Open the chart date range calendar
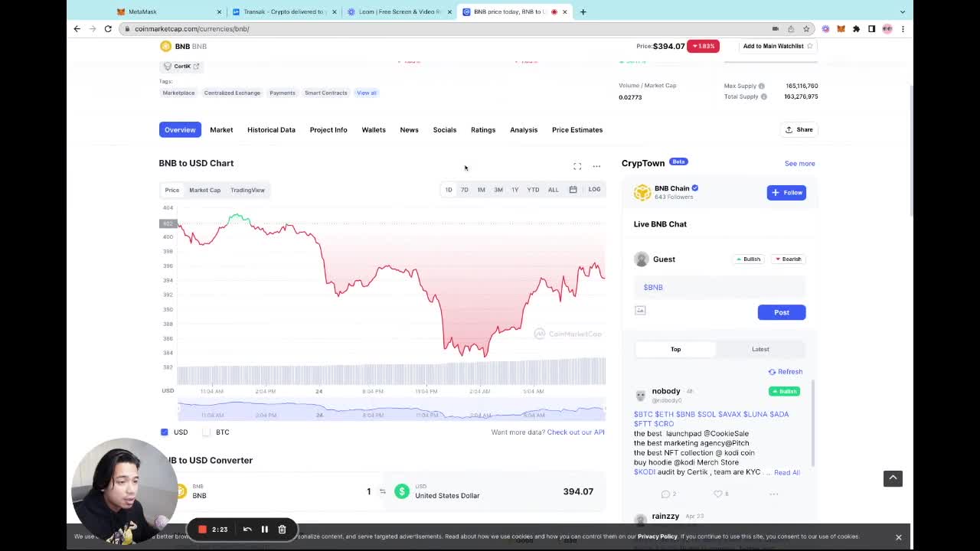Screen dimensions: 980x551 (x=573, y=190)
